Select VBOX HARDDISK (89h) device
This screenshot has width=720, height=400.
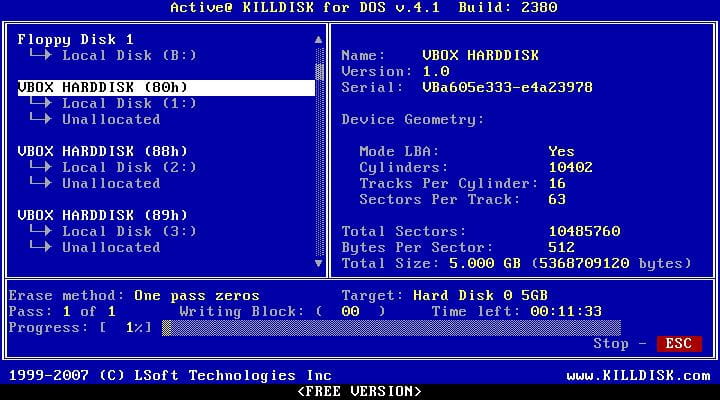(103, 215)
